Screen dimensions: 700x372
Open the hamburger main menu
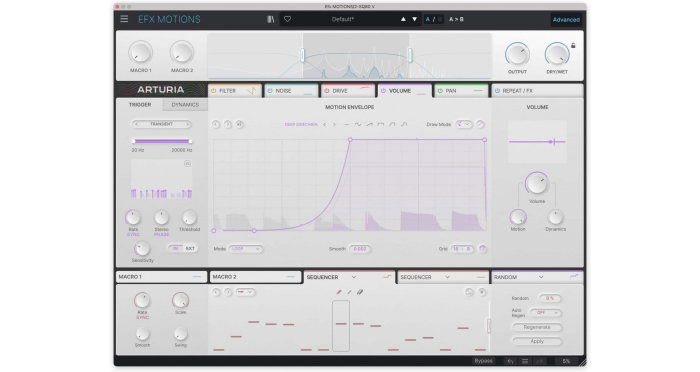[x=124, y=19]
